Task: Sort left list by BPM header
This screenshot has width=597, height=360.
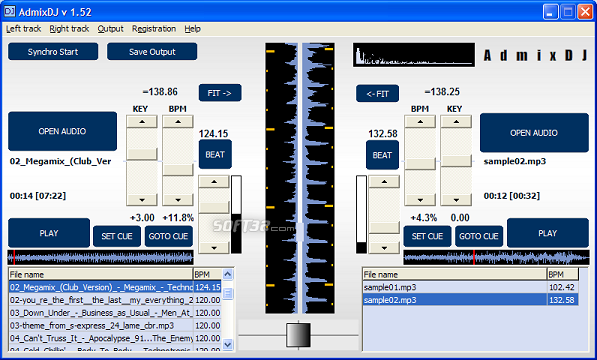Action: pos(208,274)
